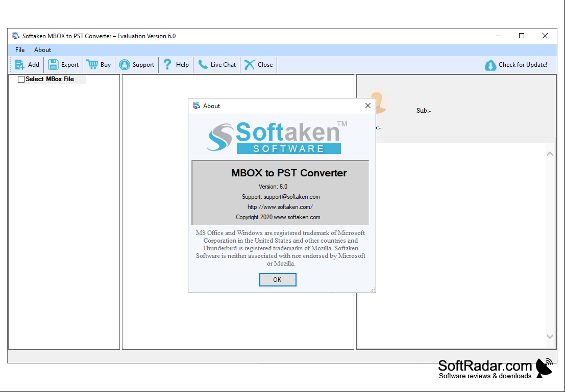
Task: Click preview pane scrollbar down arrow
Action: point(550,336)
